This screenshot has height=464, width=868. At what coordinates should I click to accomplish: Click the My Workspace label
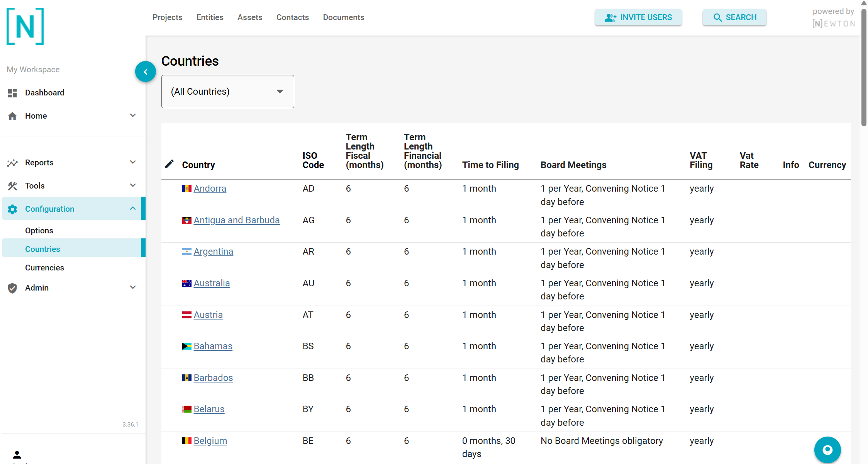pos(33,70)
